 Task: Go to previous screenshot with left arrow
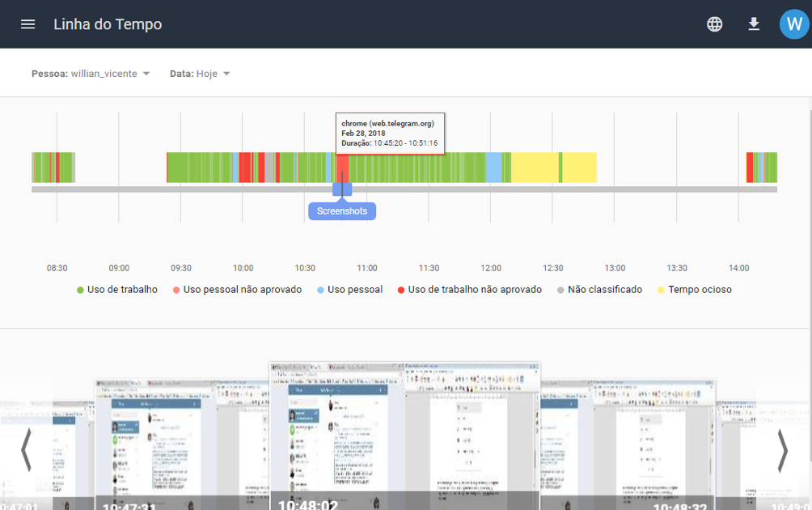26,450
